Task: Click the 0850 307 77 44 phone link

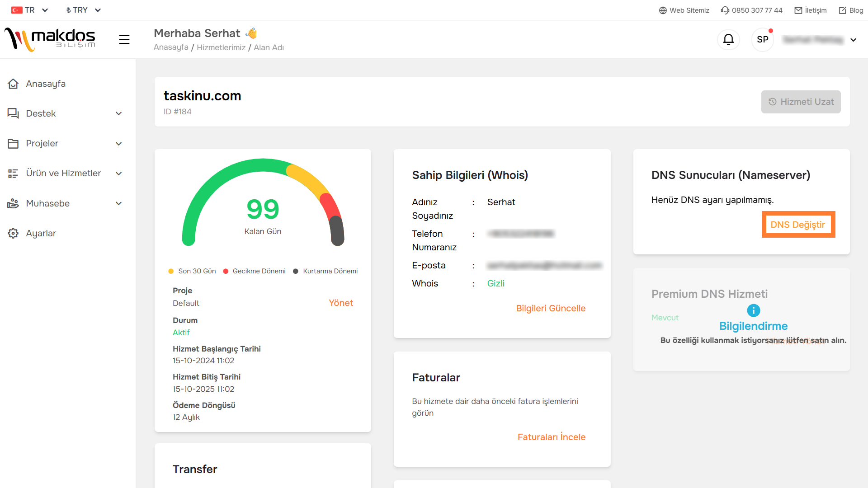Action: (x=751, y=10)
